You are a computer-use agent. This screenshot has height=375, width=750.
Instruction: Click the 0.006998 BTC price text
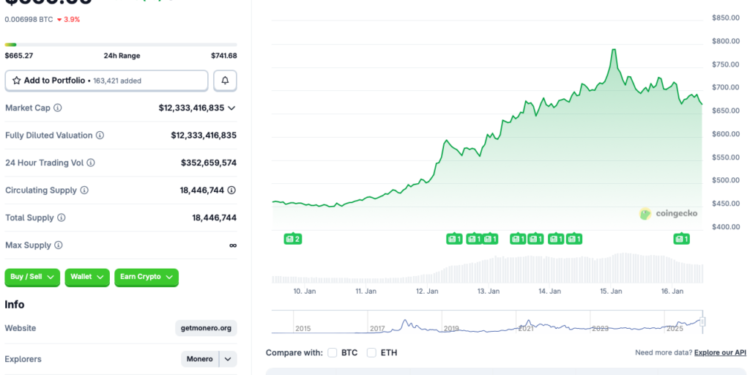point(29,20)
